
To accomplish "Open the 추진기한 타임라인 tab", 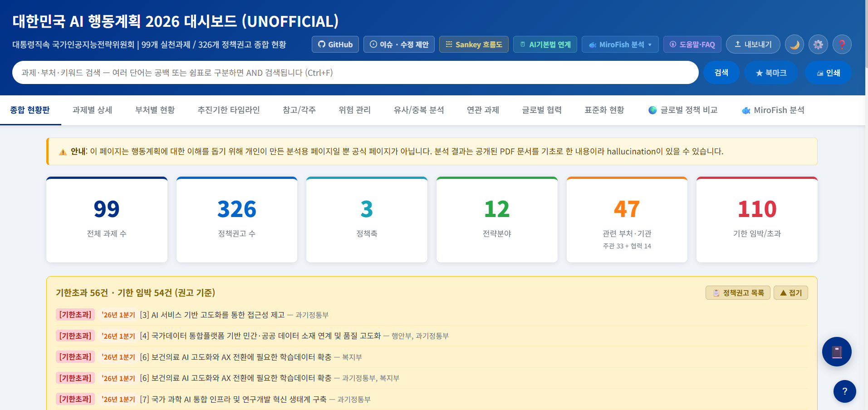I will 229,110.
